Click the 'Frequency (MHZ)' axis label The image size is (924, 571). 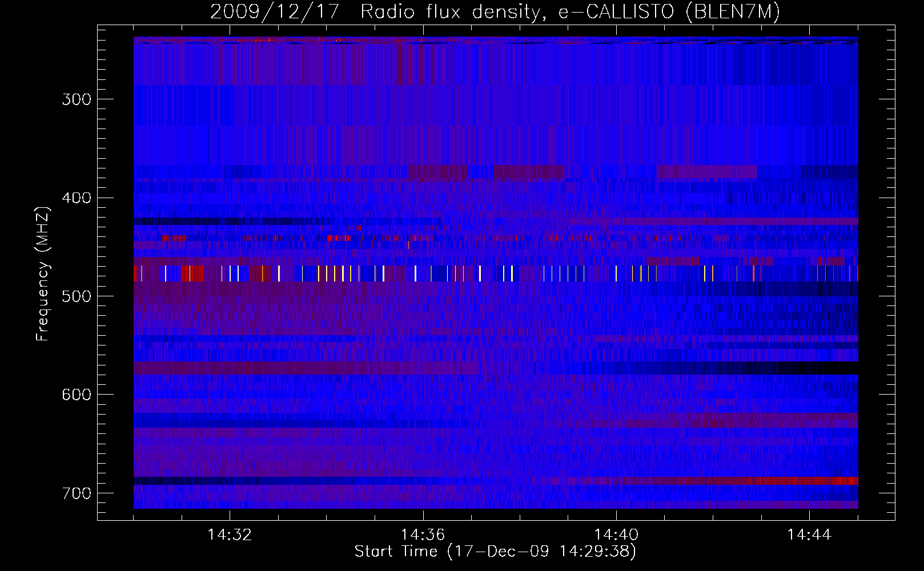click(43, 274)
